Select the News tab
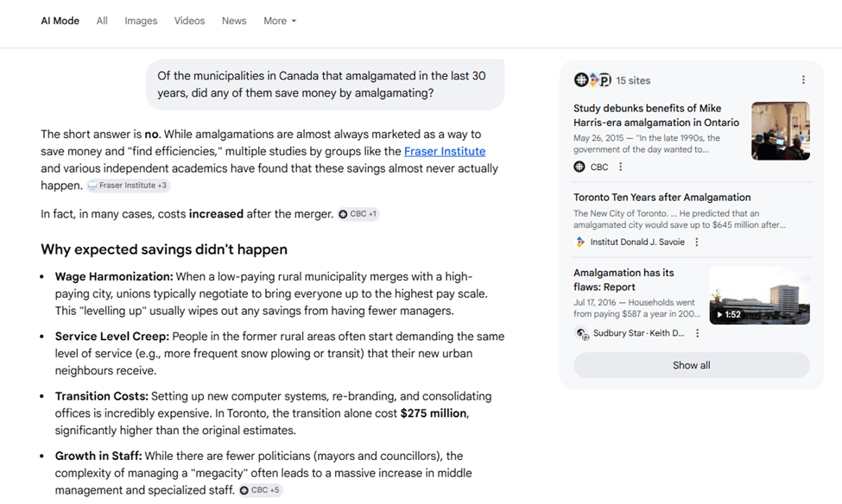 click(x=234, y=21)
